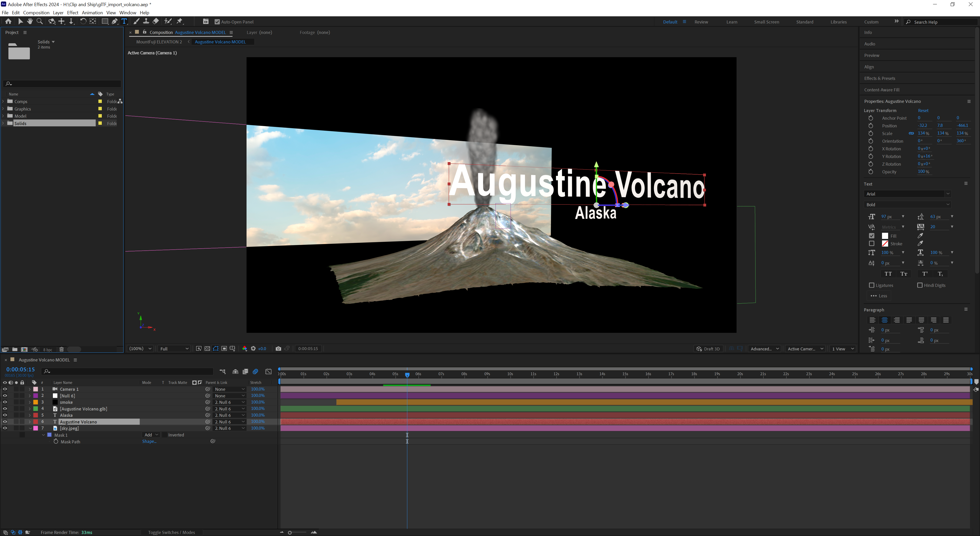Enable the Ligatures checkbox
The width and height of the screenshot is (980, 536).
[x=872, y=285]
